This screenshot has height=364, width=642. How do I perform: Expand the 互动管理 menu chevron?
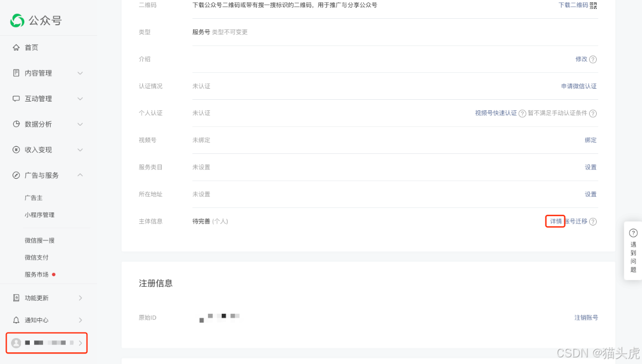81,99
